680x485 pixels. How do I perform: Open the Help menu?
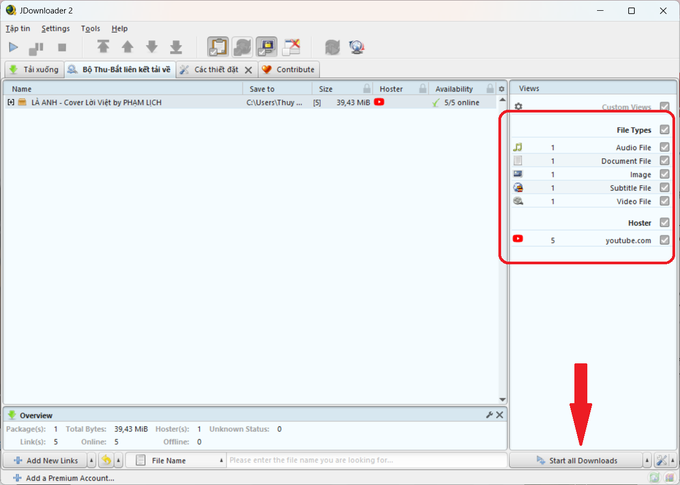(x=119, y=29)
